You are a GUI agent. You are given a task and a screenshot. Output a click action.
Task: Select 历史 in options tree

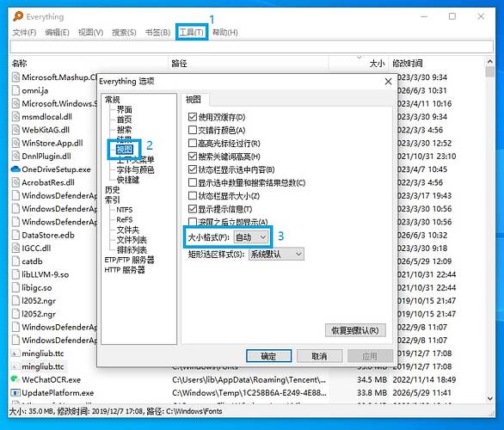click(112, 190)
